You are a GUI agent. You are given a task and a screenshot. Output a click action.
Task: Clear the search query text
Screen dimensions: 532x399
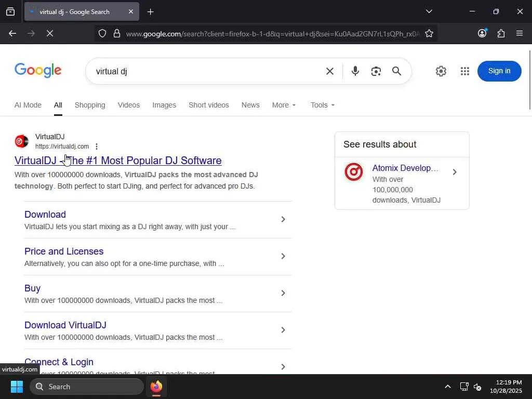pos(329,71)
